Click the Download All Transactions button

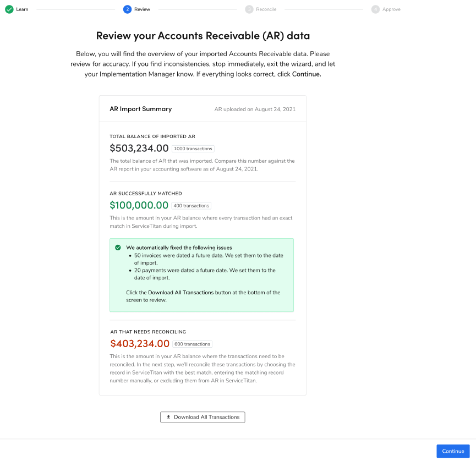(x=203, y=417)
